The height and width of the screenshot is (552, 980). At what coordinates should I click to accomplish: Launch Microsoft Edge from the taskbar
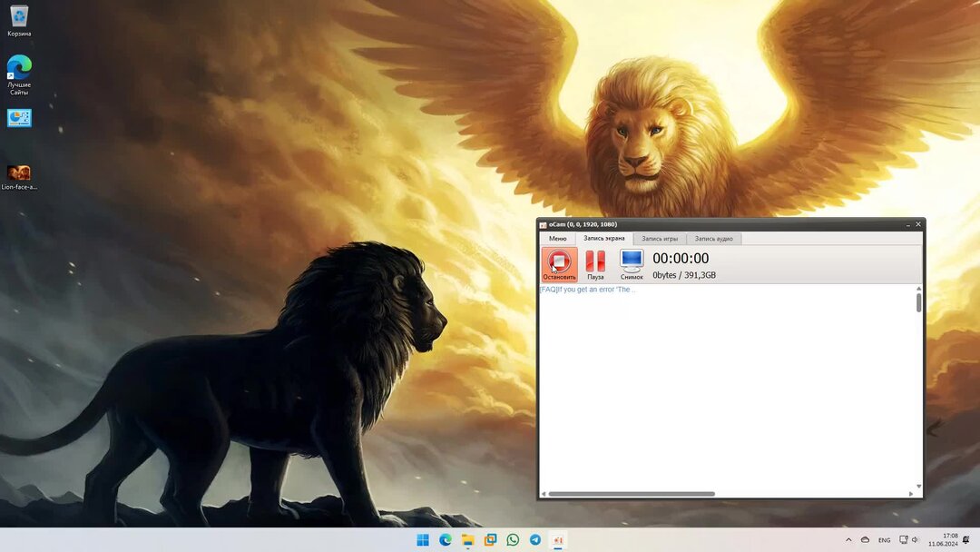[x=445, y=539]
